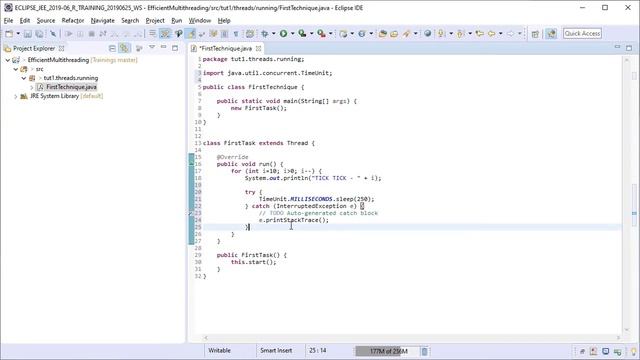
Task: Click the Open Perspective icon
Action: pos(535,33)
